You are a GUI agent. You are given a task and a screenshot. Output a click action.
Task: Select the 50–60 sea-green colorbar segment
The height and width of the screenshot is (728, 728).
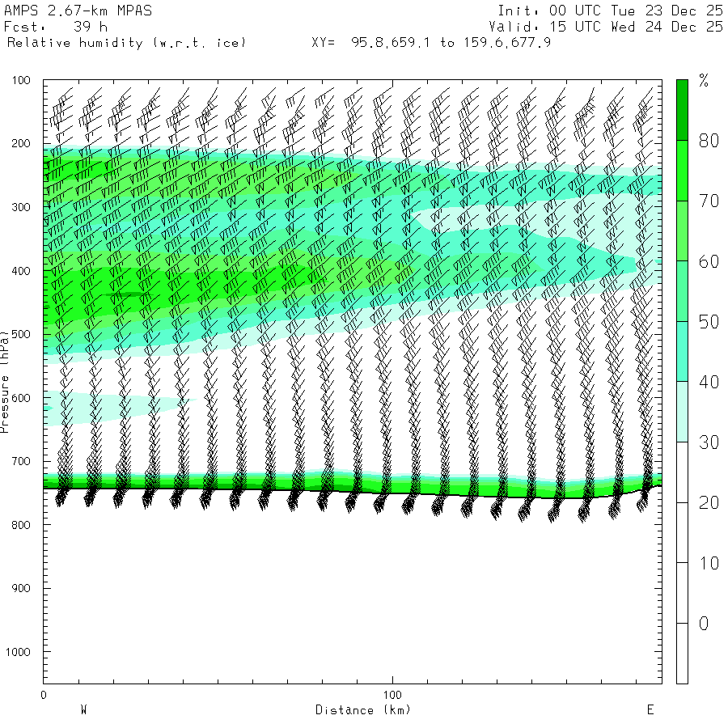(x=682, y=291)
